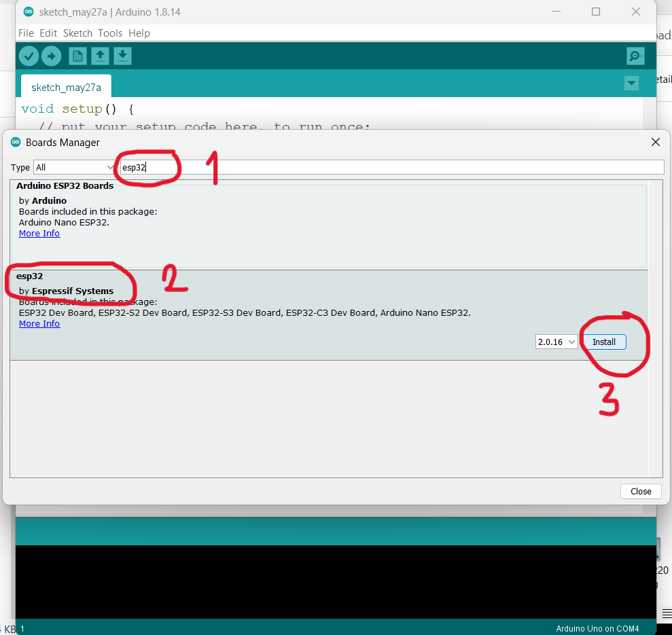Open More Info for Arduino ESP32 Boards
672x635 pixels.
[39, 234]
